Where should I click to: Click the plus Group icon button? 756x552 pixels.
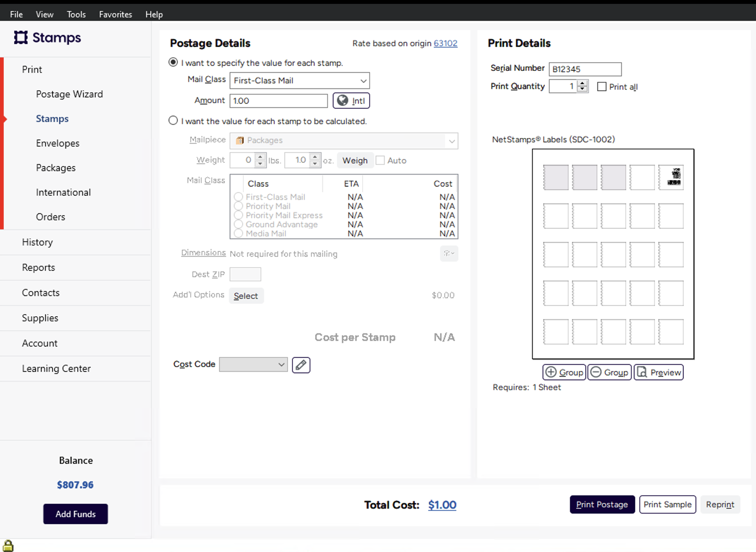pos(564,372)
